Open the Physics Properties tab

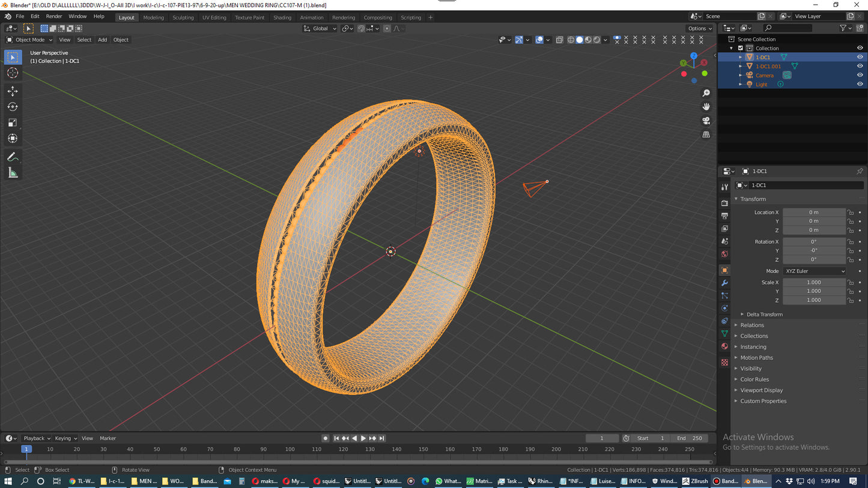(x=724, y=308)
